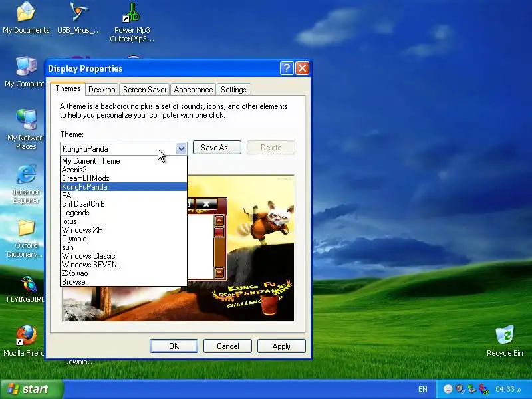Image resolution: width=532 pixels, height=399 pixels.
Task: Launch Internet Explorer from desktop
Action: (26, 184)
